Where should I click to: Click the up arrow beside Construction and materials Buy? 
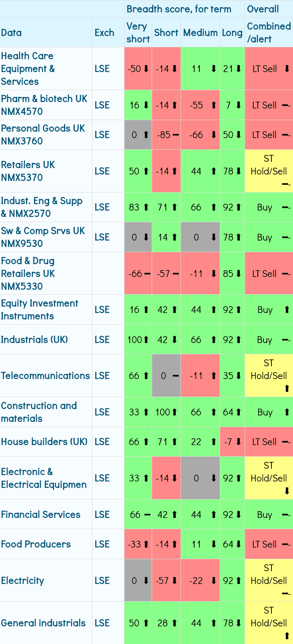click(x=287, y=412)
